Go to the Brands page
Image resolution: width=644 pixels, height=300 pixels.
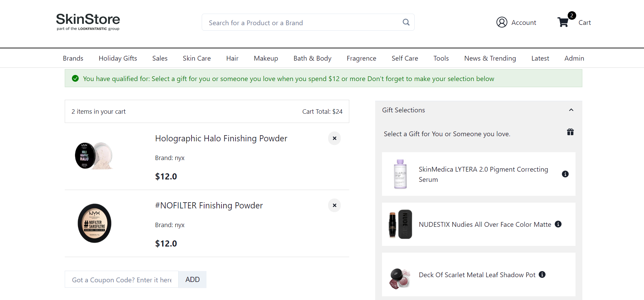pos(73,58)
